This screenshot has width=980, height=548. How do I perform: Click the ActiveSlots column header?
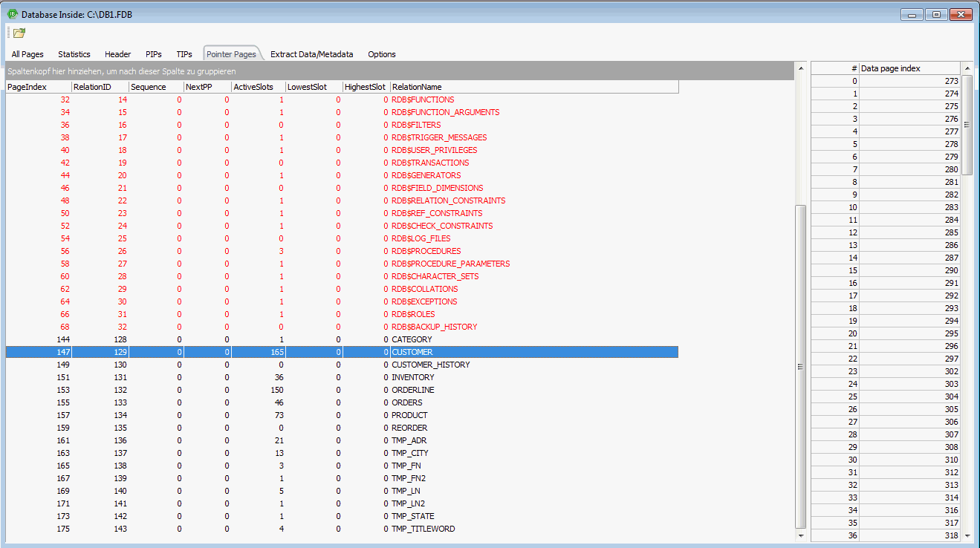(x=257, y=87)
